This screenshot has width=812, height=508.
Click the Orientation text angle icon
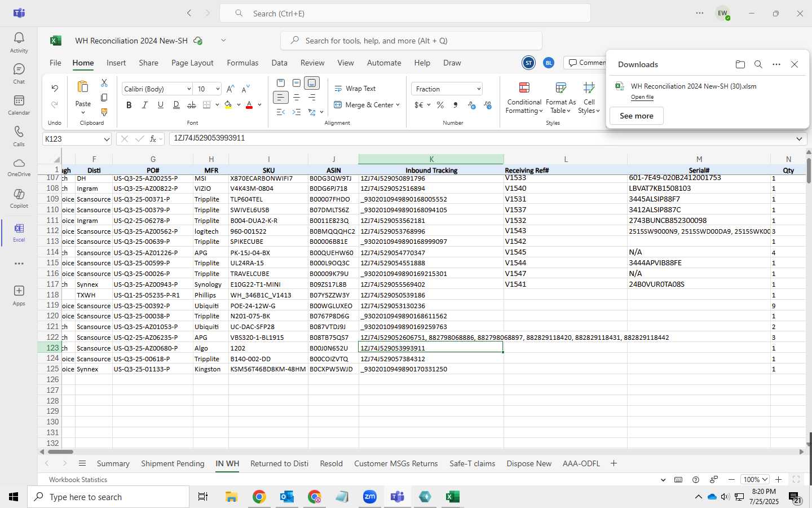coord(312,112)
